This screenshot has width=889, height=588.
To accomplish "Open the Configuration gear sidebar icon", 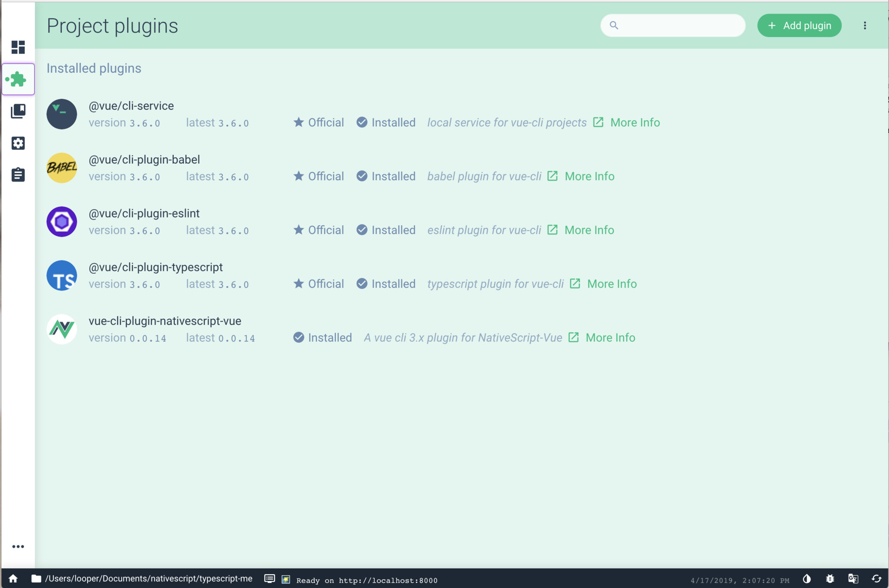I will pyautogui.click(x=18, y=143).
